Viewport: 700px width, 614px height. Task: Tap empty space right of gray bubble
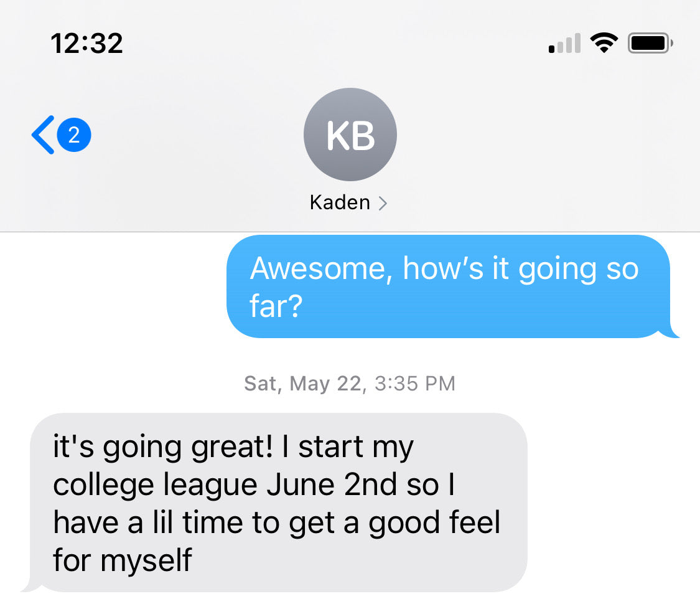point(614,503)
